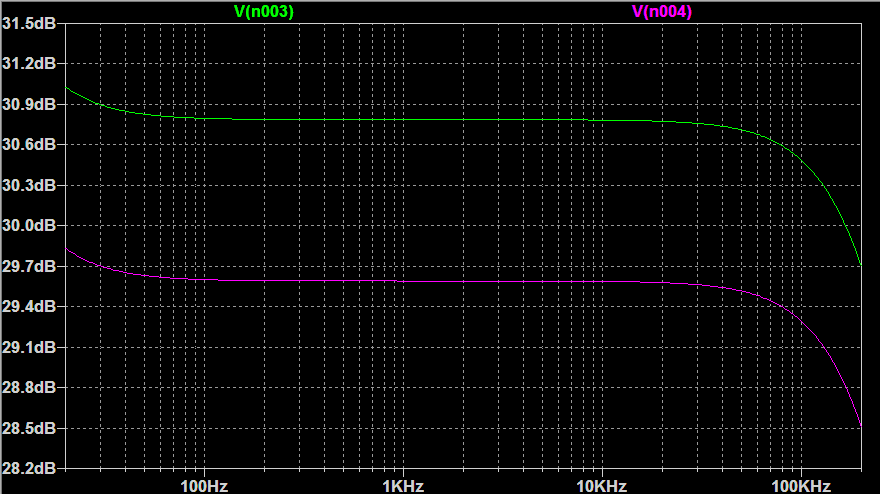Screen dimensions: 880x494
Task: Click the 30.6dB y-axis label
Action: point(29,145)
